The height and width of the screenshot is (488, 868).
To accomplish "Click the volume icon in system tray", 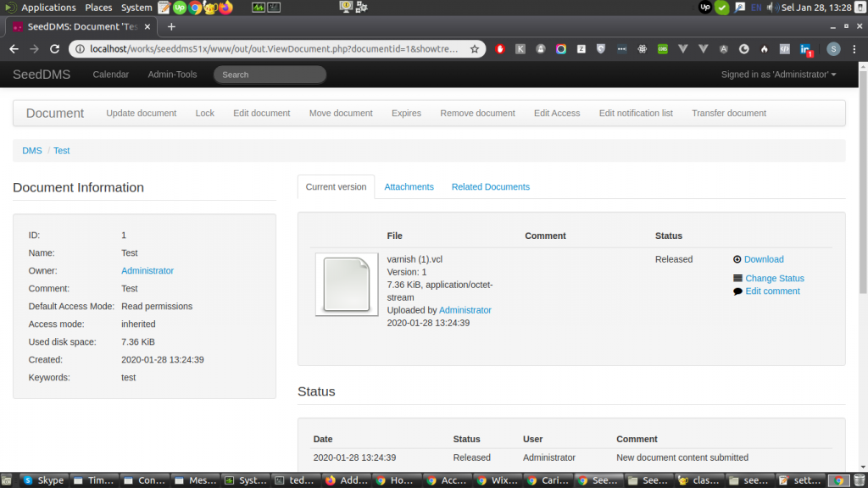I will [772, 8].
